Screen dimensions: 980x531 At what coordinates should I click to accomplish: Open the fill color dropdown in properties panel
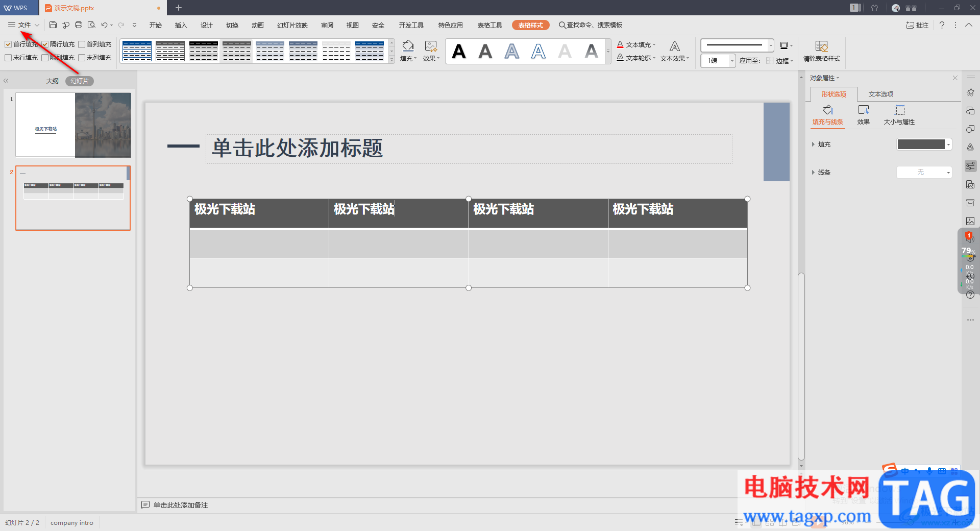(924, 144)
